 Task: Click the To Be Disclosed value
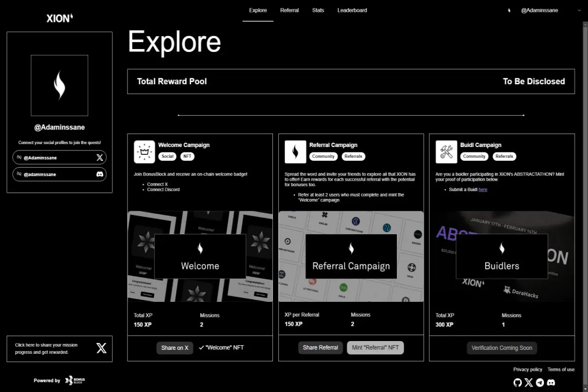[x=534, y=81]
